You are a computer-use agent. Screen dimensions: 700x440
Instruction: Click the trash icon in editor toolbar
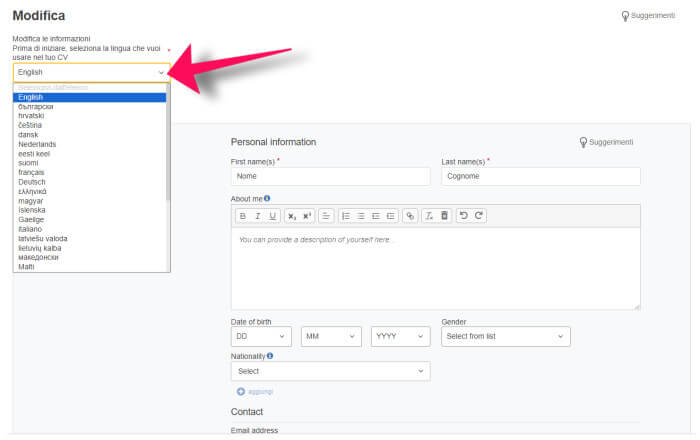tap(445, 216)
